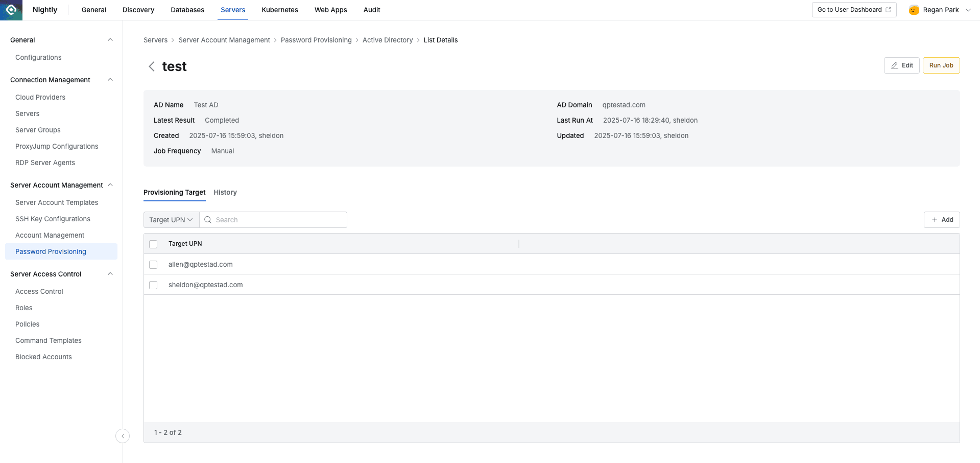Collapse the Connection Management section
980x463 pixels.
[110, 80]
